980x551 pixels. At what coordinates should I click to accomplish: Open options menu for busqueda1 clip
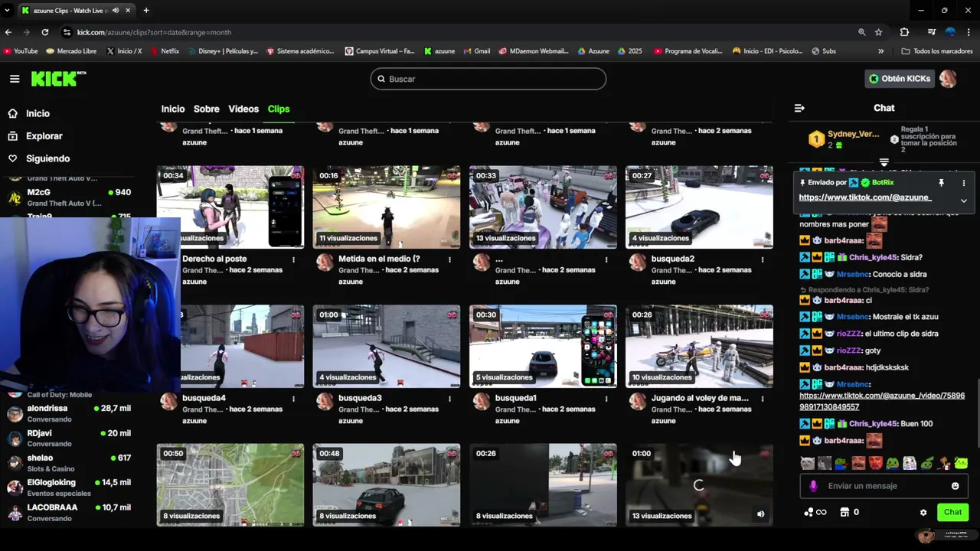(606, 399)
